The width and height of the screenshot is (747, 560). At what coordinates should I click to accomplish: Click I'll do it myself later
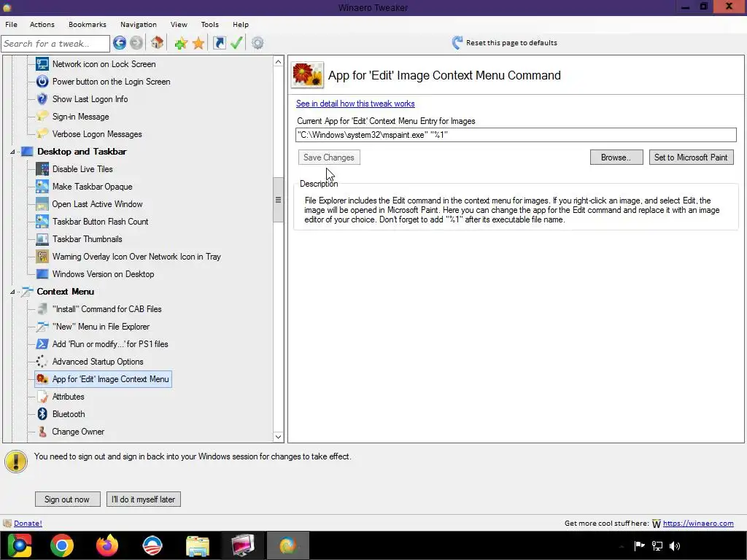tap(144, 499)
